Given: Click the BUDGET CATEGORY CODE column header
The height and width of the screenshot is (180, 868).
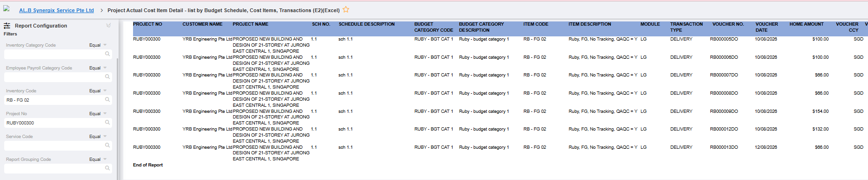Looking at the screenshot, I should point(434,27).
